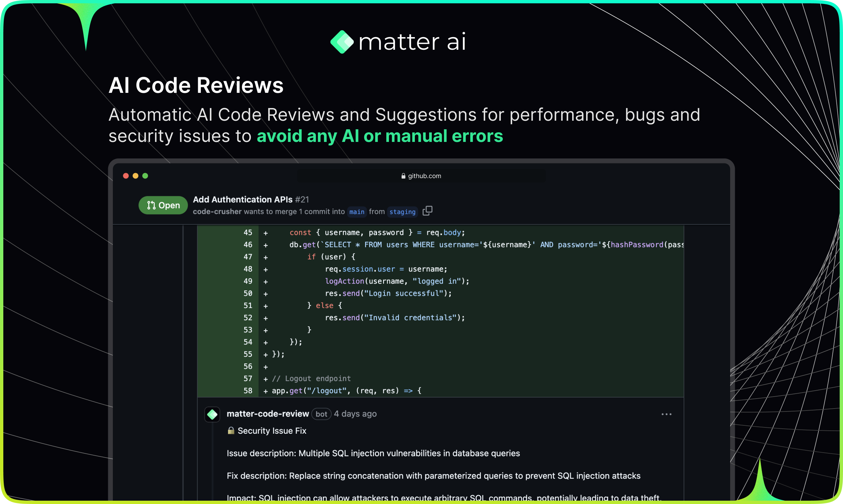Click the pull request icon in Open badge

tap(151, 205)
